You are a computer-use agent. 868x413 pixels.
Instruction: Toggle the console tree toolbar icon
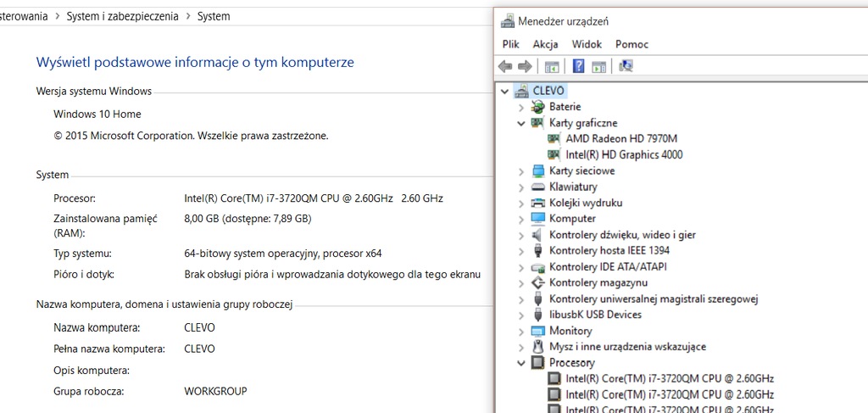click(552, 67)
